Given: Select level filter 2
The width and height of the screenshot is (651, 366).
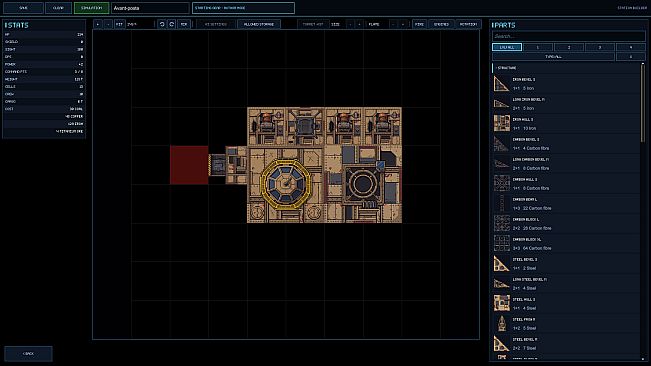Looking at the screenshot, I should [569, 47].
